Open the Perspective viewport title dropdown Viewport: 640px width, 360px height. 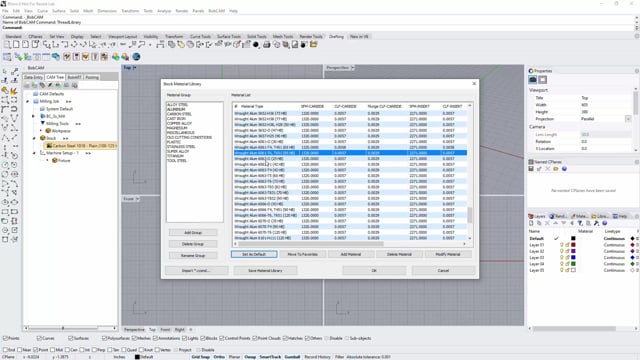[x=353, y=68]
